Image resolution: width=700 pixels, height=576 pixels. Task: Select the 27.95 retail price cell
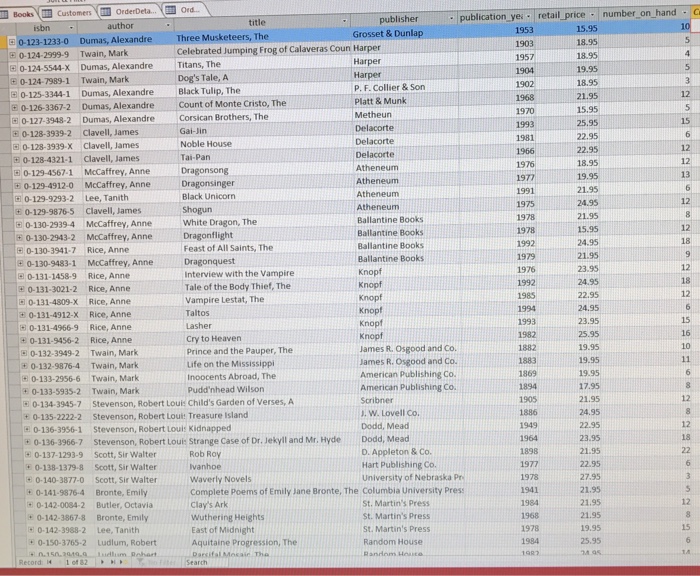coord(570,476)
